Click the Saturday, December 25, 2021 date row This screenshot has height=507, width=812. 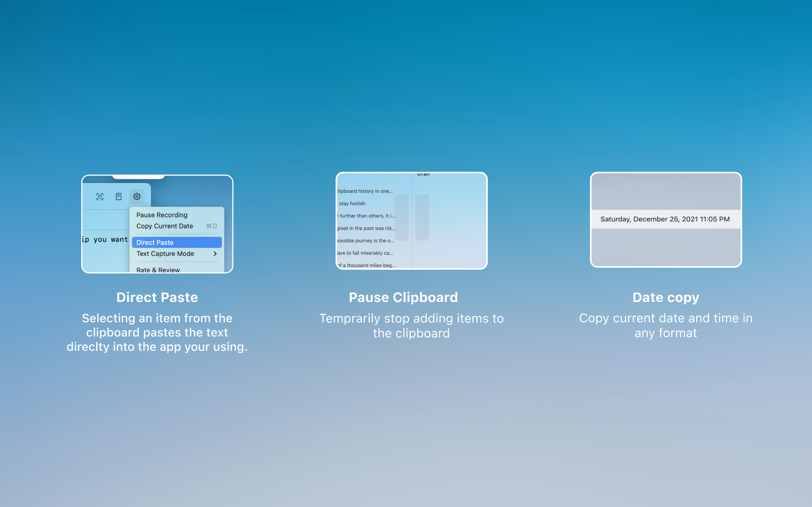tap(665, 219)
